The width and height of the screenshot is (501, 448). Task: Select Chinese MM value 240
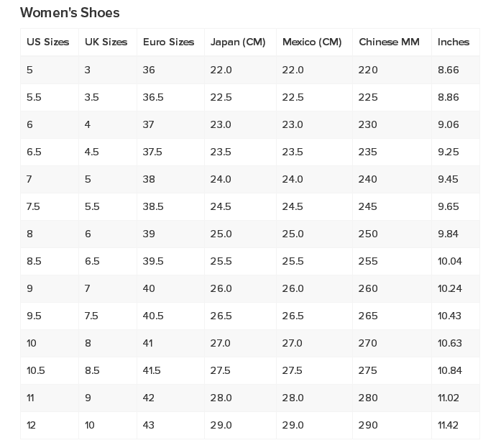(x=367, y=179)
